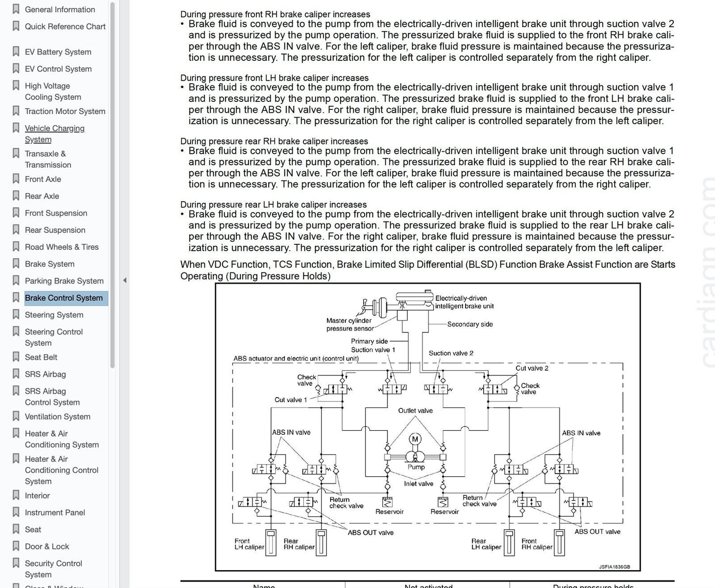Screen dimensions: 715x588
Task: Go to Seat Belt section
Action: tap(41, 357)
